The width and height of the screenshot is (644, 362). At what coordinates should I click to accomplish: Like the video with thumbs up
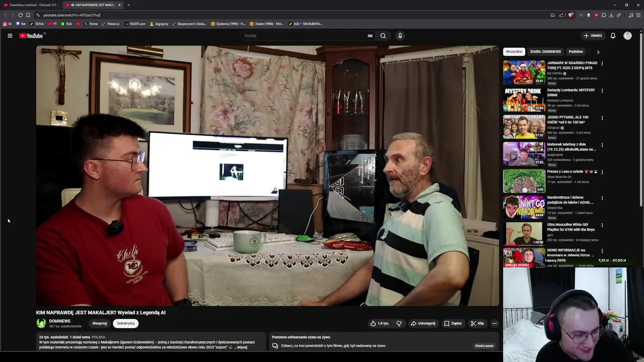(379, 323)
